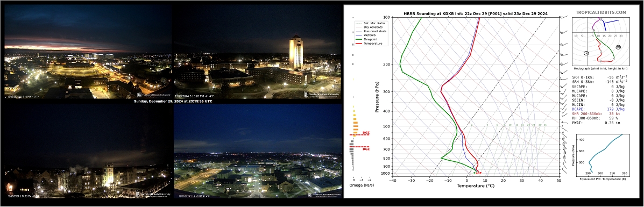Click the 500 tick on the pressure axis
Viewport: 644px width, 207px height.
(x=386, y=126)
